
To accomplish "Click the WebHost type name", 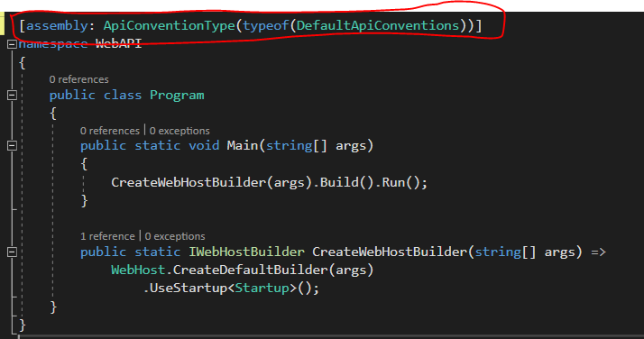I will 138,270.
